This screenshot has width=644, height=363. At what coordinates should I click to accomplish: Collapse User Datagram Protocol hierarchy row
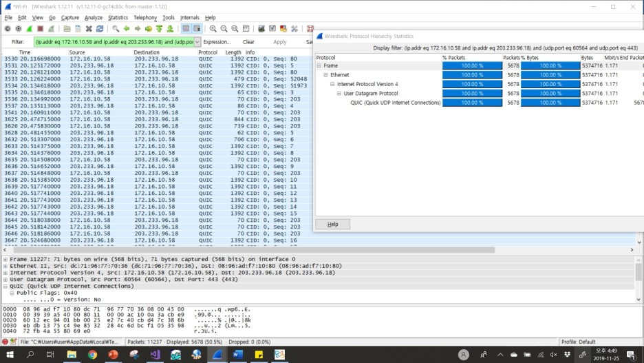(339, 93)
